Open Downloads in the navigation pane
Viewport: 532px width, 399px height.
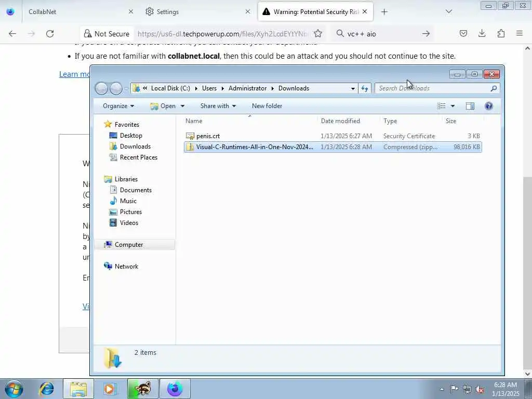tap(135, 146)
